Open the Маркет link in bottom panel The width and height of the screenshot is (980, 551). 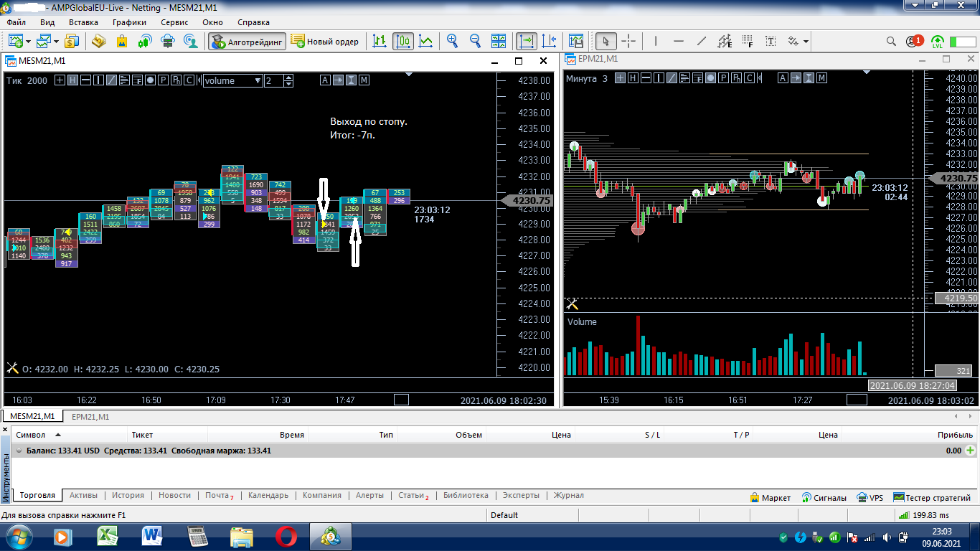click(x=770, y=497)
